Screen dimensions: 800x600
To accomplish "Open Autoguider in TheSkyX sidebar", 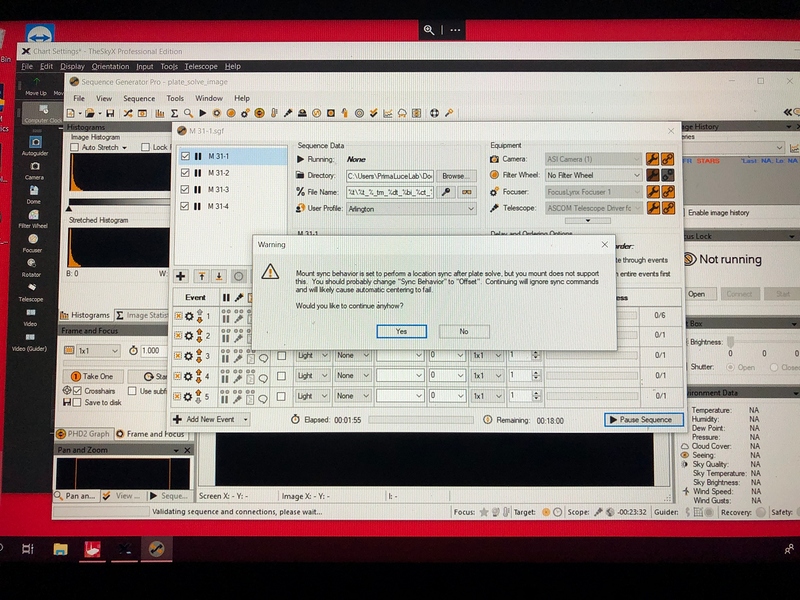I will (35, 145).
